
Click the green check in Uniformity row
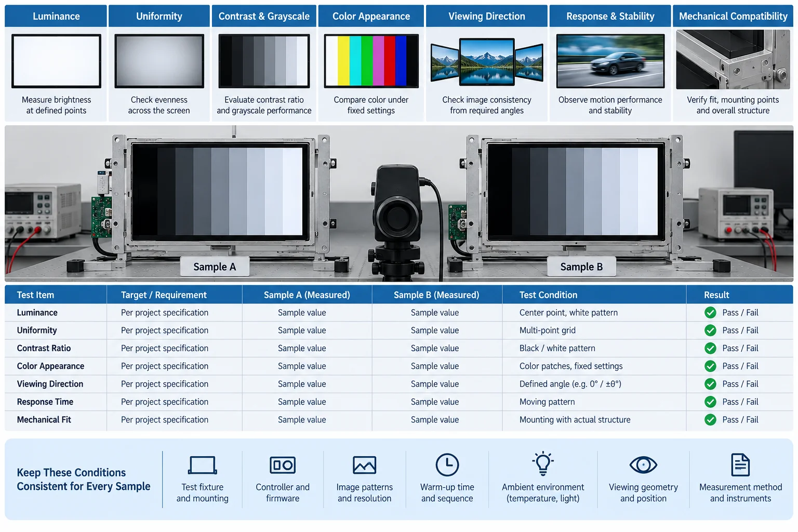(710, 330)
